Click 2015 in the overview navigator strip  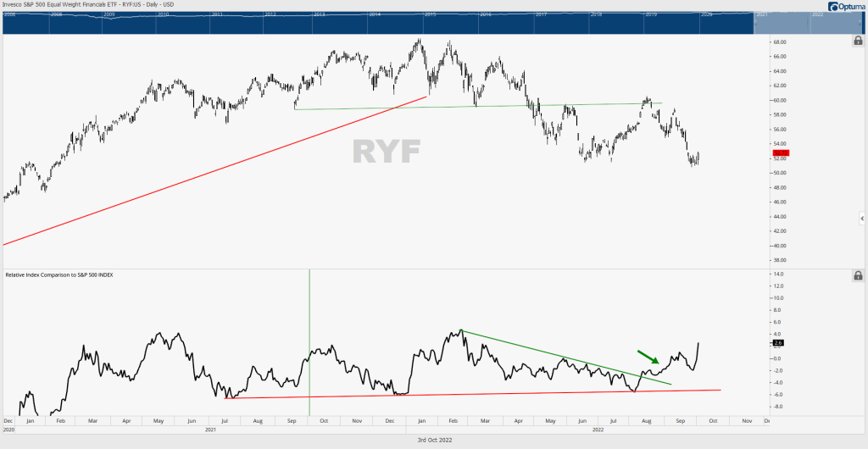pos(431,15)
